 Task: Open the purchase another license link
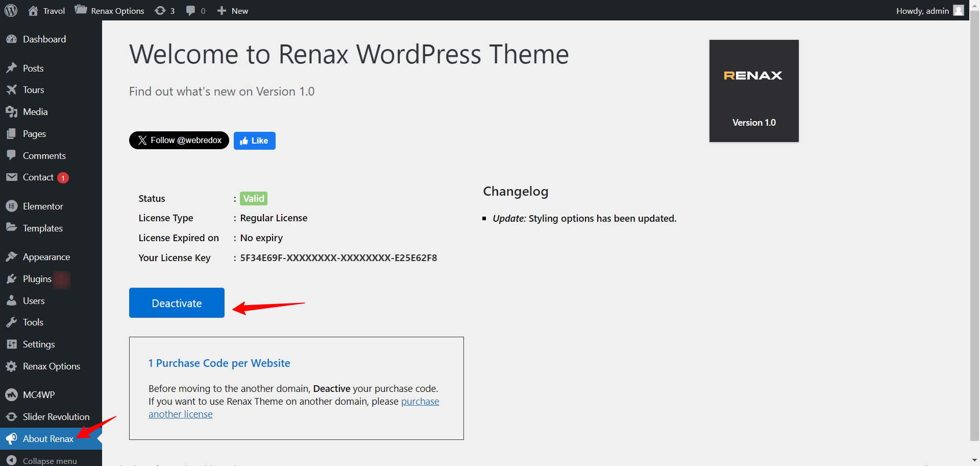tap(294, 408)
